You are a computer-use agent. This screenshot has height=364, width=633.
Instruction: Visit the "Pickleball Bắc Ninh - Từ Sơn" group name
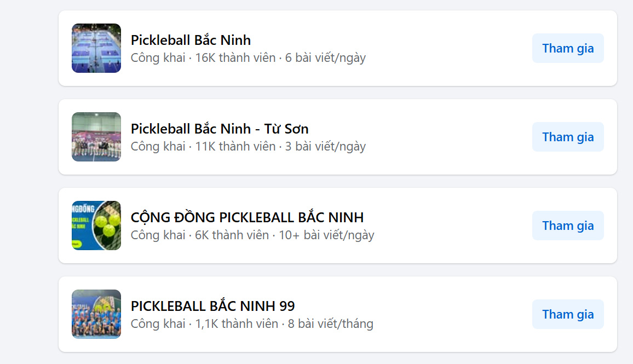220,129
